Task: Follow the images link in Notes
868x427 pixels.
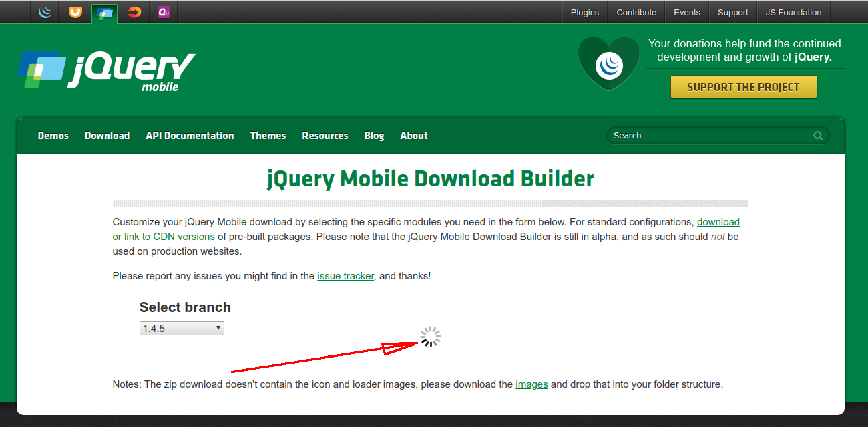Action: [531, 384]
